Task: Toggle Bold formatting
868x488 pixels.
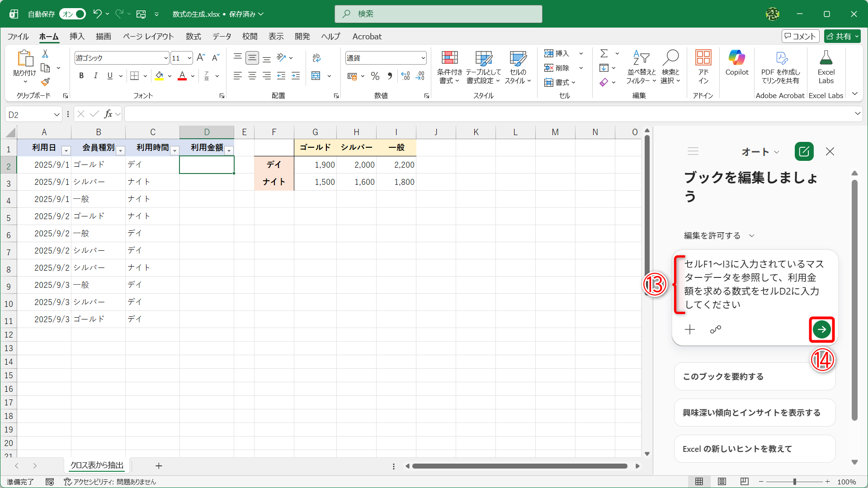Action: point(81,76)
